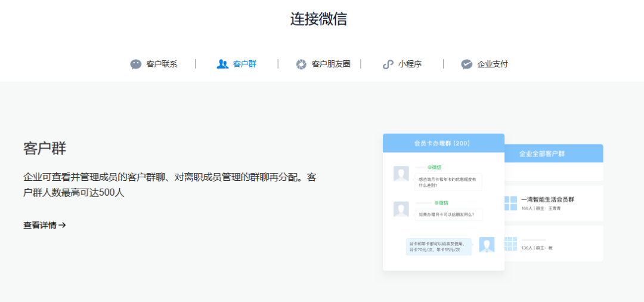Screen dimensions: 644x302
Task: Click the blue reply bubble about 月卡70元/次
Action: click(439, 246)
